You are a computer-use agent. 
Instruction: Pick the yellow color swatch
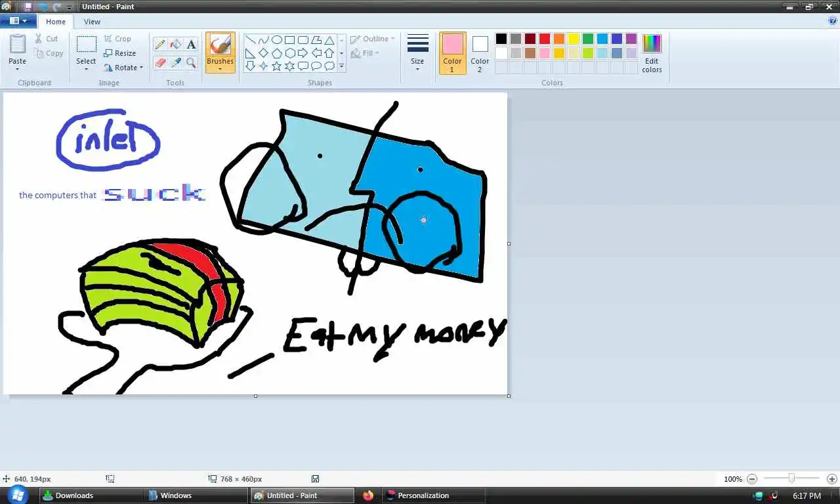(574, 39)
